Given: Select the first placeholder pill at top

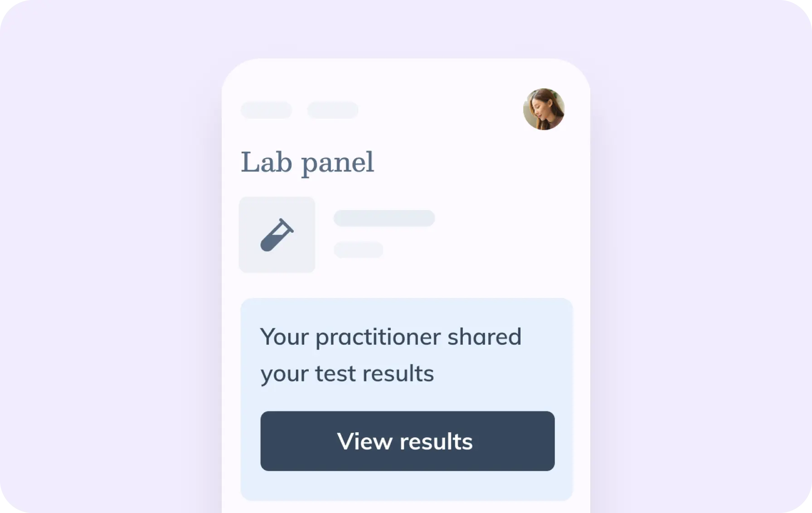Looking at the screenshot, I should (x=266, y=110).
